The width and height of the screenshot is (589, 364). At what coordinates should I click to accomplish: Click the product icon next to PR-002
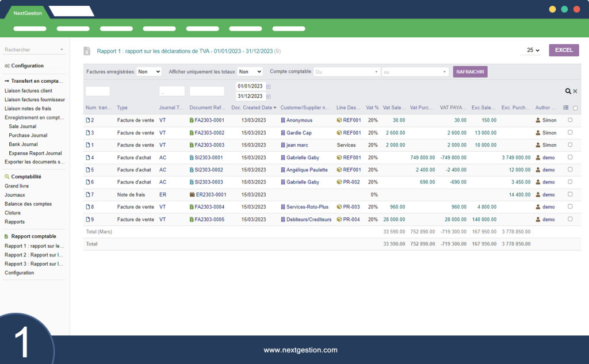coord(339,182)
